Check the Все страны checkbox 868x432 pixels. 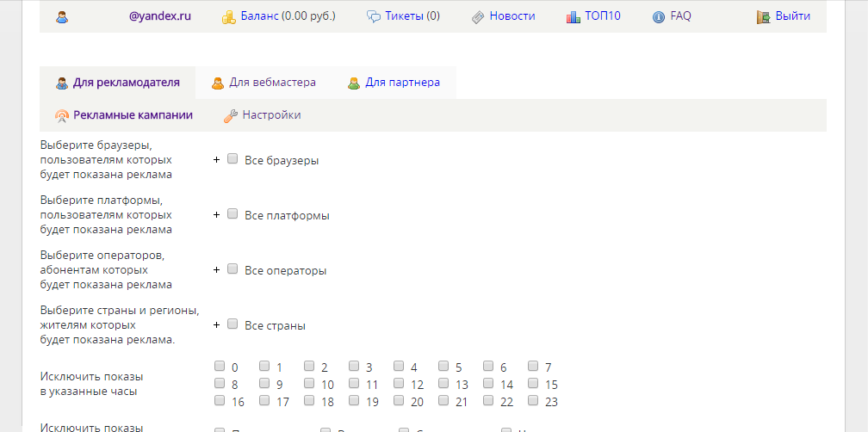(233, 324)
